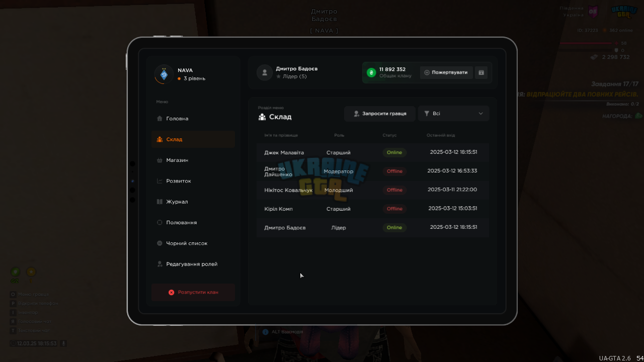
Task: Open the Магазин section
Action: pos(193,160)
